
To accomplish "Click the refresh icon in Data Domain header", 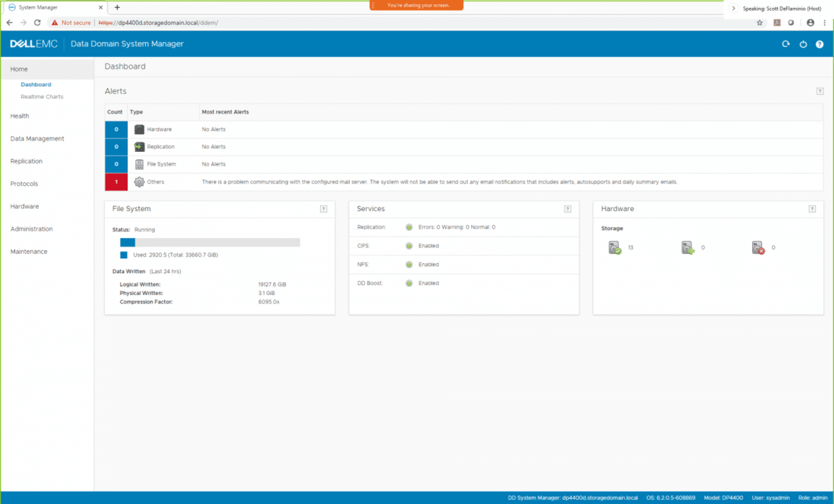I will [786, 44].
